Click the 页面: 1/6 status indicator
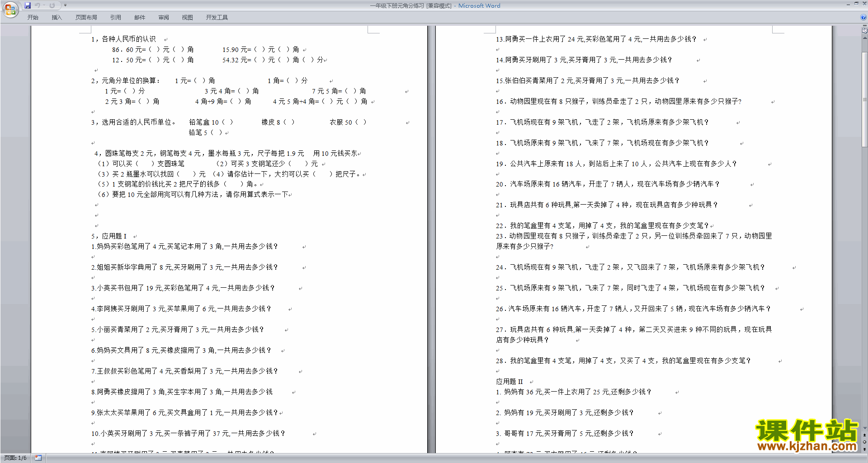Viewport: 868px width, 463px height. [x=15, y=458]
